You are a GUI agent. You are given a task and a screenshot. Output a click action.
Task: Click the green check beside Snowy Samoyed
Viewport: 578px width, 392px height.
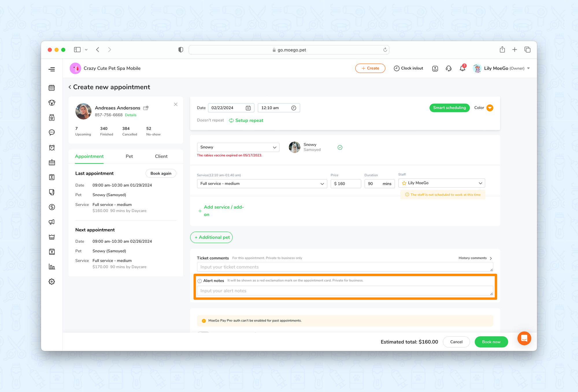click(340, 147)
